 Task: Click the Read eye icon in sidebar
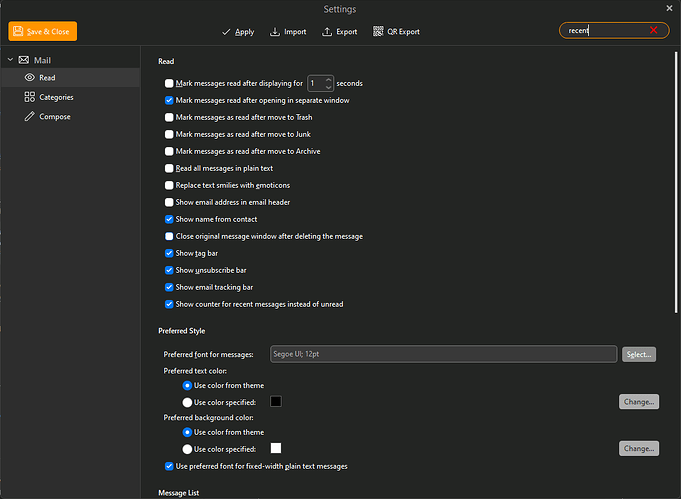[30, 77]
